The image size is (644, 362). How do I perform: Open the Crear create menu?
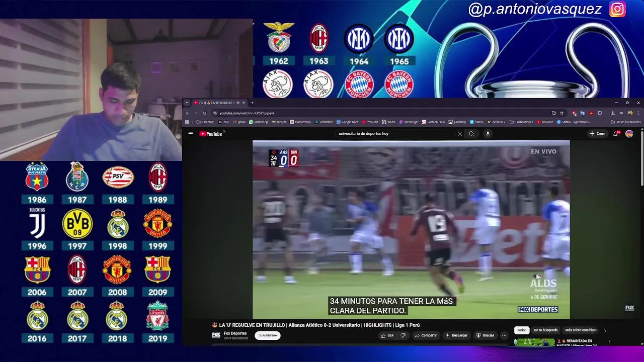point(597,134)
